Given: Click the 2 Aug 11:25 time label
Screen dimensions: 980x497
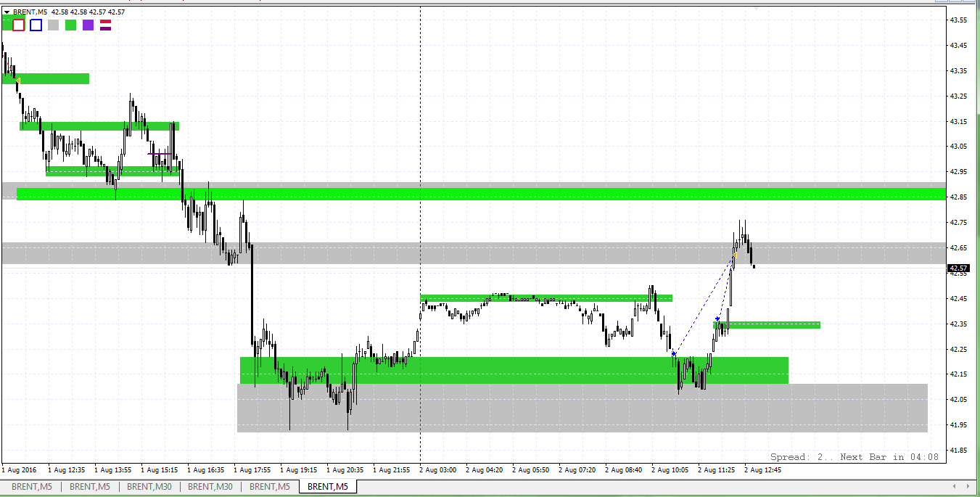Looking at the screenshot, I should (716, 470).
